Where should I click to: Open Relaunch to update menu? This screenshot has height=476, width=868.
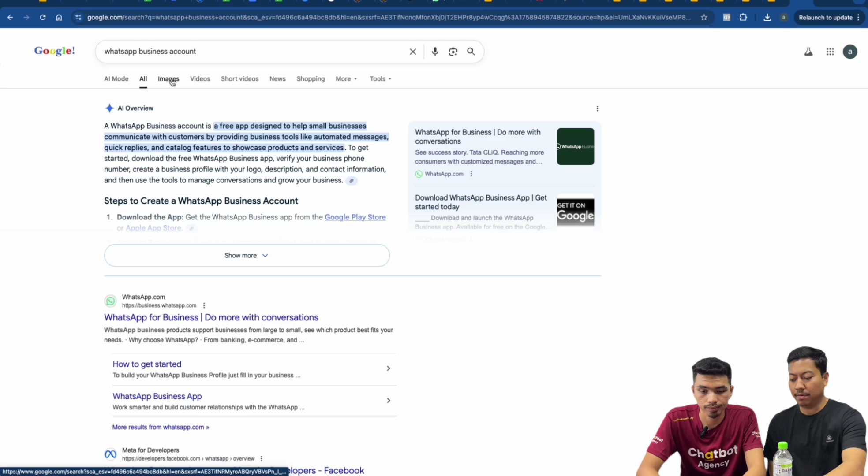click(x=829, y=17)
